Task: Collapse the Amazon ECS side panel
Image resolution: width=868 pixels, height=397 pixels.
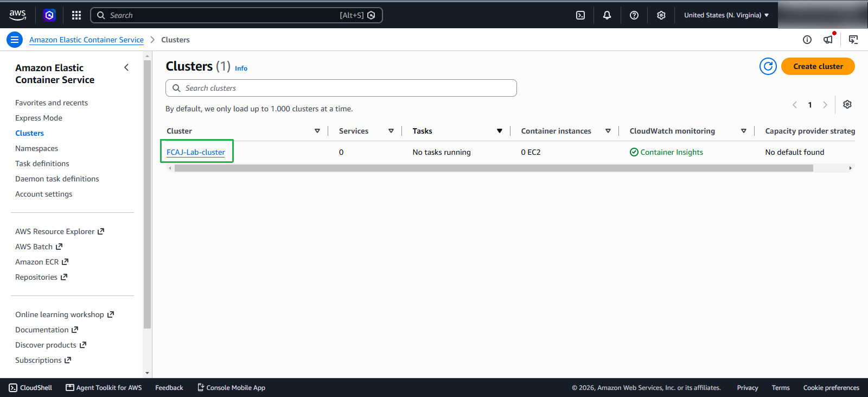Action: [126, 67]
